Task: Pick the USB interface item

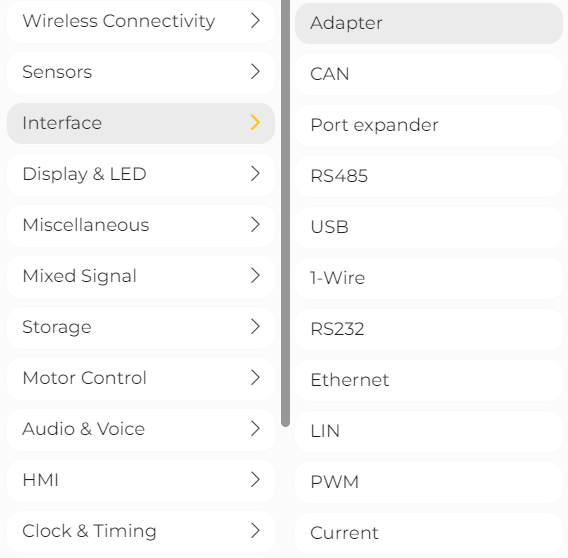Action: coord(429,227)
